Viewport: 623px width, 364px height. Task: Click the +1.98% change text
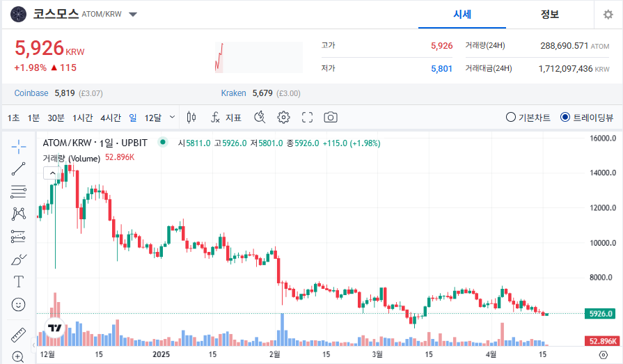[x=30, y=68]
